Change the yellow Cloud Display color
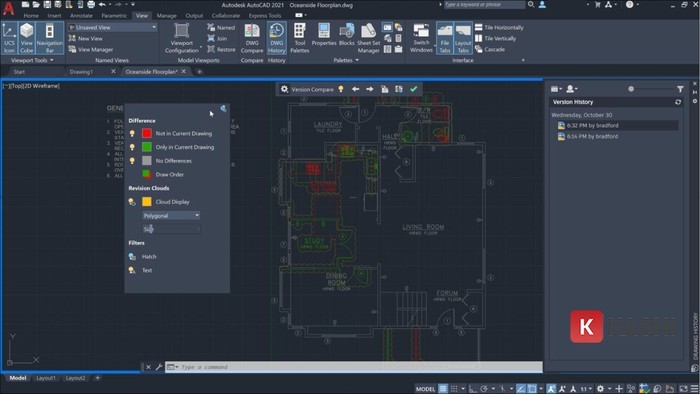Image resolution: width=700 pixels, height=394 pixels. click(x=146, y=202)
